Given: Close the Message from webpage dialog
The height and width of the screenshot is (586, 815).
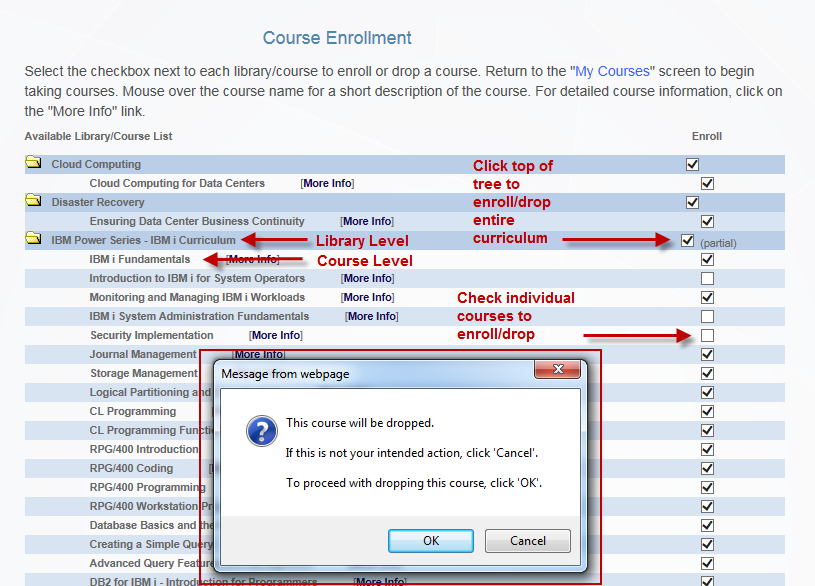Looking at the screenshot, I should tap(557, 369).
